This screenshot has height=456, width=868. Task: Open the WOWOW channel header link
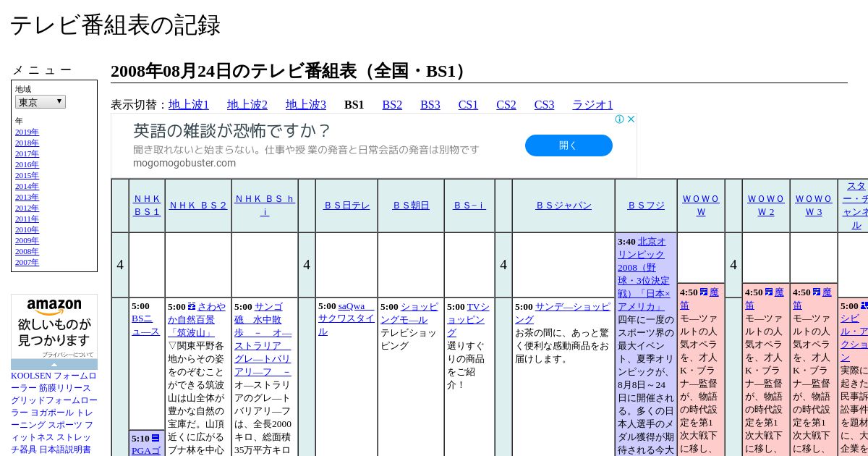[x=701, y=206]
